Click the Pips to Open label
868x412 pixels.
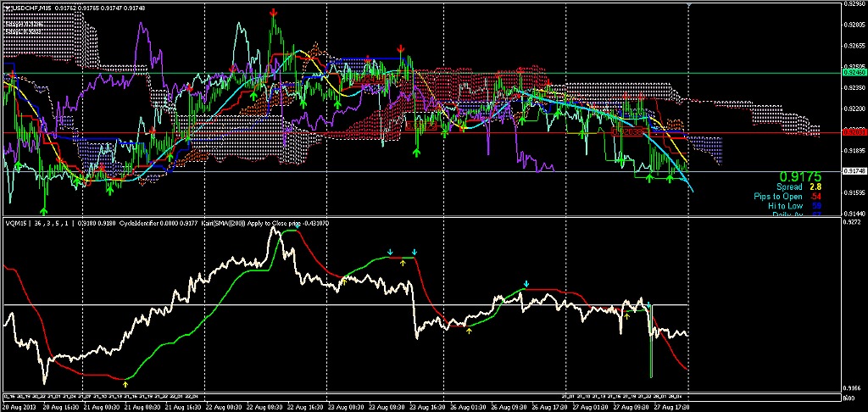[x=778, y=197]
